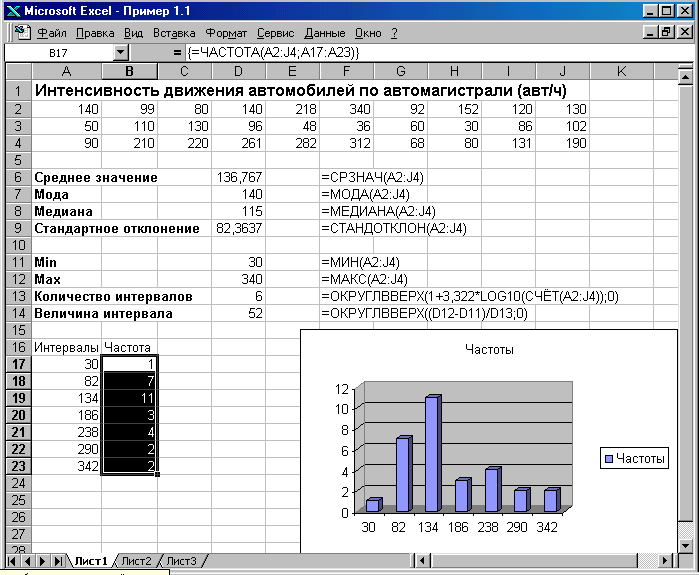The width and height of the screenshot is (699, 575).
Task: Select the Величина интервала label cell
Action: coord(103,313)
